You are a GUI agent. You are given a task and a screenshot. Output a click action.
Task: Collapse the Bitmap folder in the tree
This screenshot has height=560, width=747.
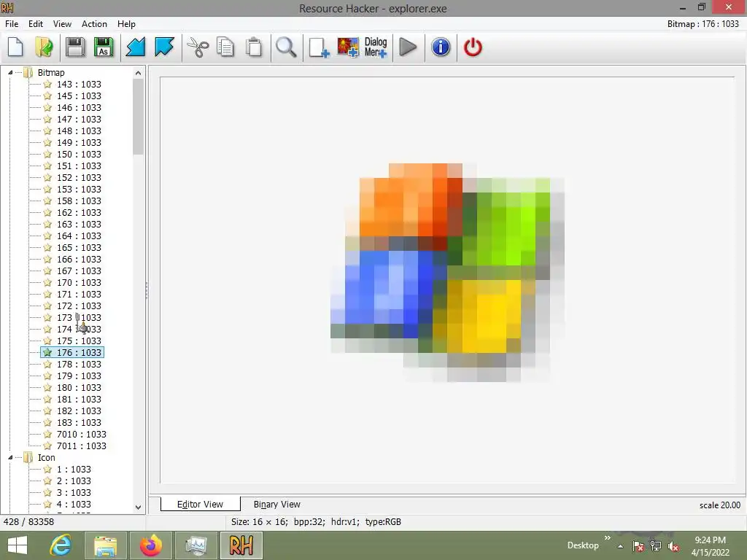pos(10,72)
